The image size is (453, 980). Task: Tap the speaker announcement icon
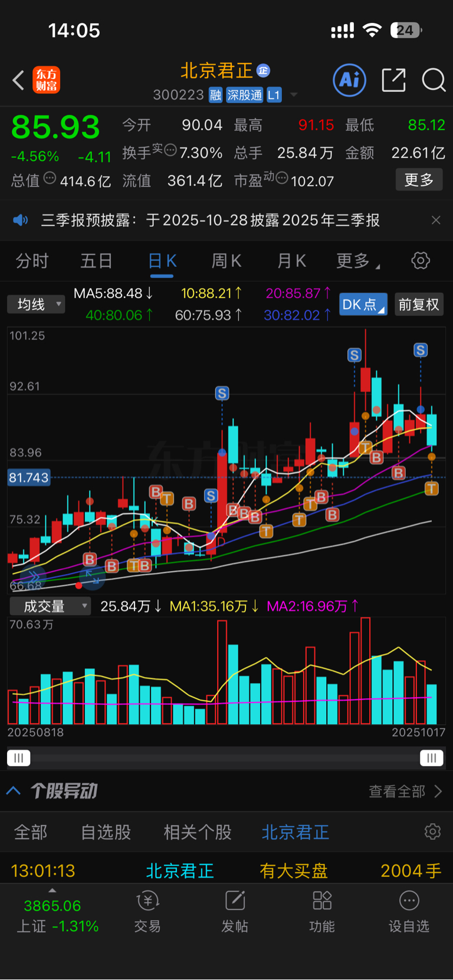[x=21, y=220]
